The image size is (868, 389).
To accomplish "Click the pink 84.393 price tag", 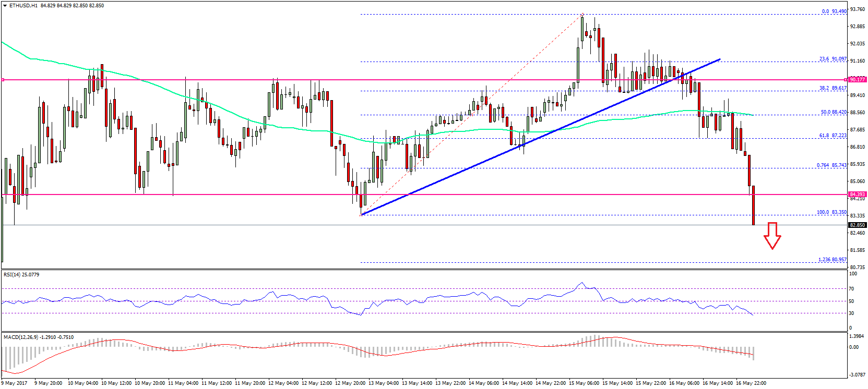I will tap(858, 194).
